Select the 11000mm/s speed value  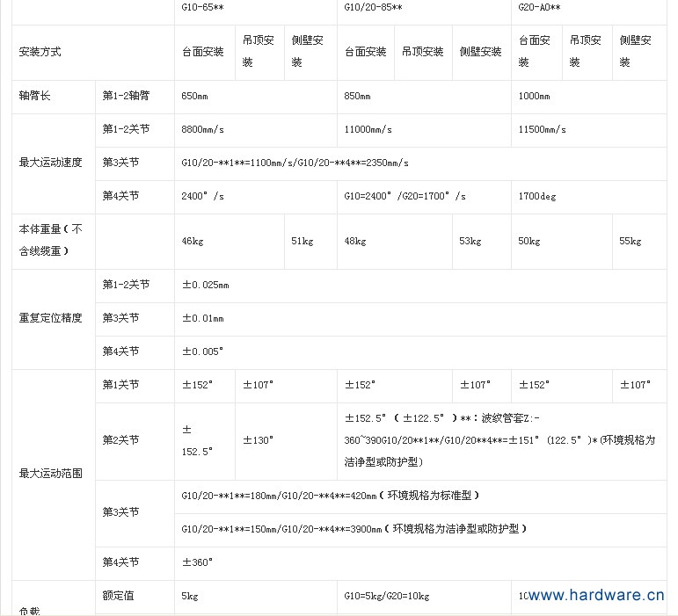click(x=368, y=129)
